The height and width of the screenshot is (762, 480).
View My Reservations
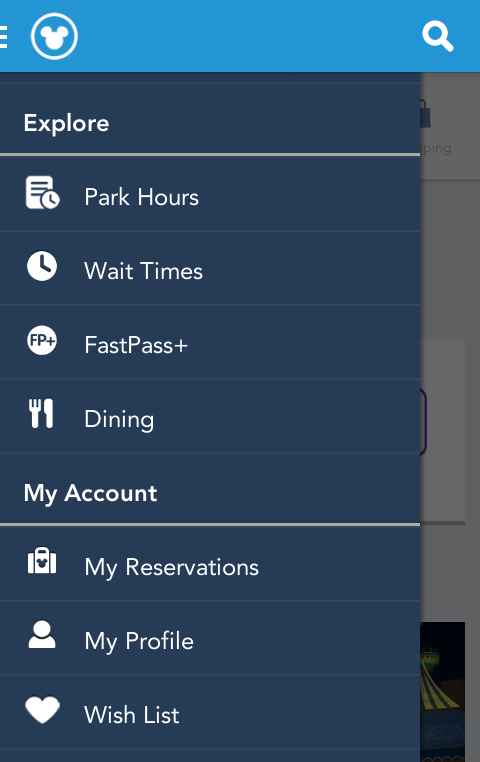tap(210, 565)
